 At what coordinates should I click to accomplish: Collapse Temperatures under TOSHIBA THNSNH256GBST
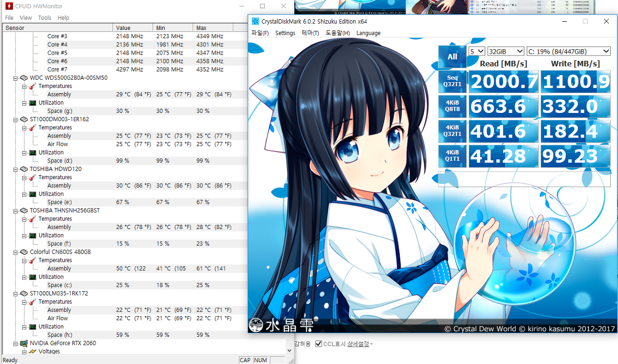(x=24, y=219)
